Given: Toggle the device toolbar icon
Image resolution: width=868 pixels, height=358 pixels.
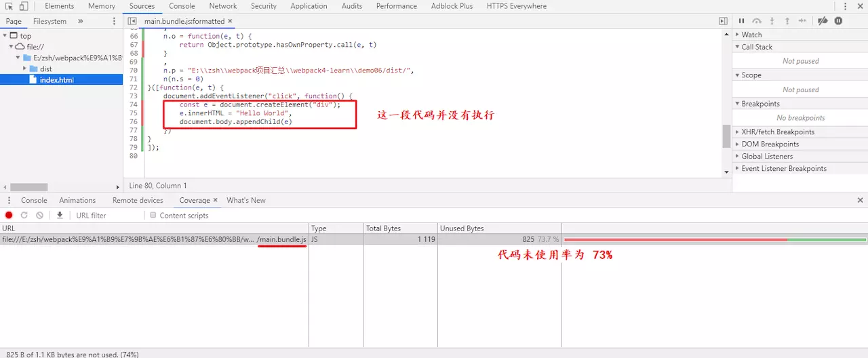Looking at the screenshot, I should pos(24,6).
